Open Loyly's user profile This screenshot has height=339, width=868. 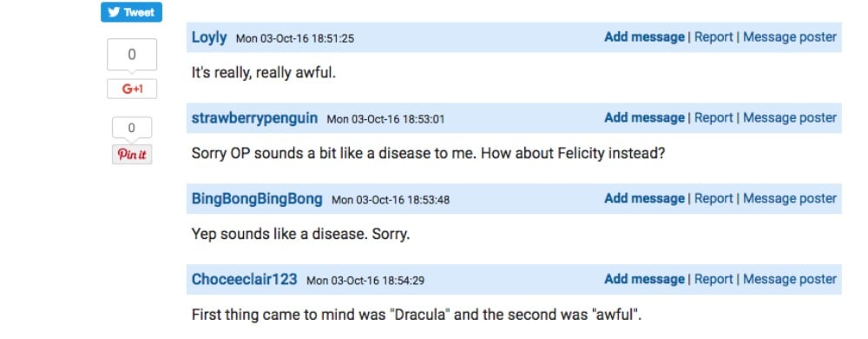pos(209,37)
